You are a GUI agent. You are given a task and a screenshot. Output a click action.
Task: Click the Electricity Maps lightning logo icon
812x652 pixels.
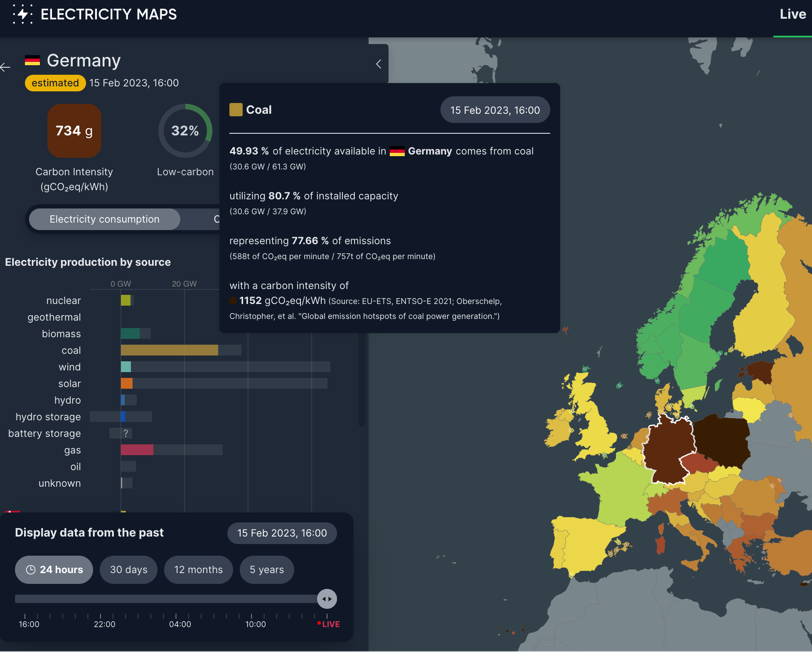[x=22, y=14]
